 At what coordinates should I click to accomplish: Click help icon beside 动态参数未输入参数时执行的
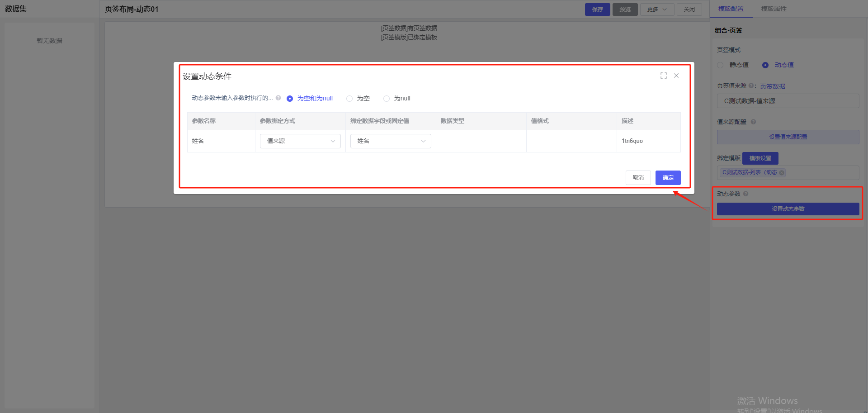tap(278, 98)
